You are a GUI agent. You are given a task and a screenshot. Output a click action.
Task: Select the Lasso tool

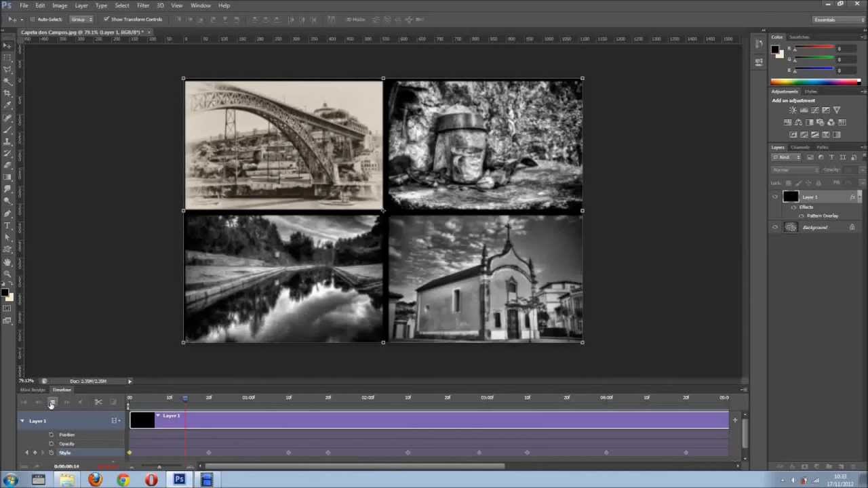[x=7, y=70]
